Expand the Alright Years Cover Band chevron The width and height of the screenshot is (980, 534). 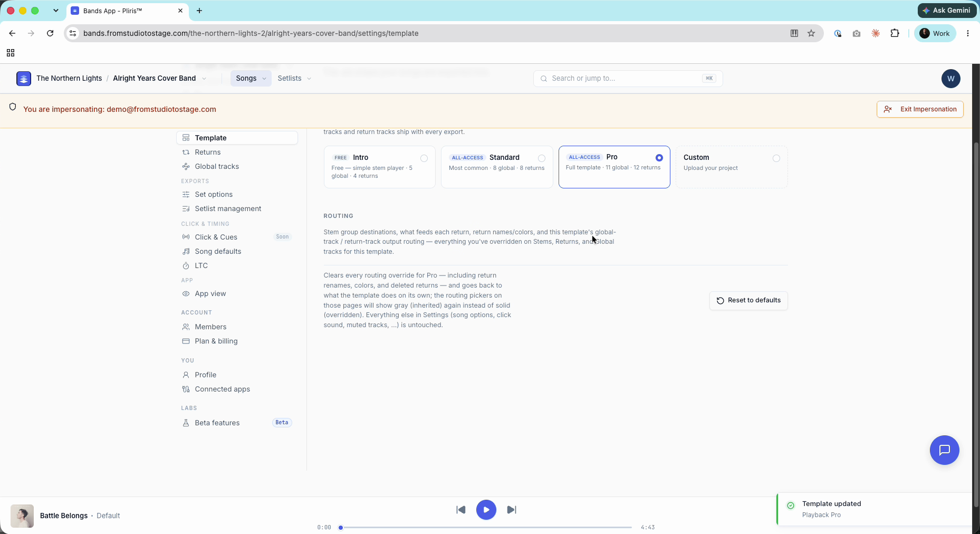point(204,79)
